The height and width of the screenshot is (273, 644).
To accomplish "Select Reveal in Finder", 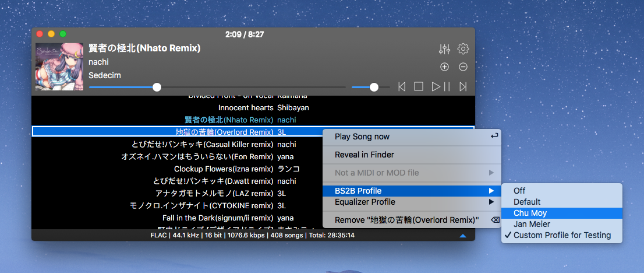I will 412,155.
